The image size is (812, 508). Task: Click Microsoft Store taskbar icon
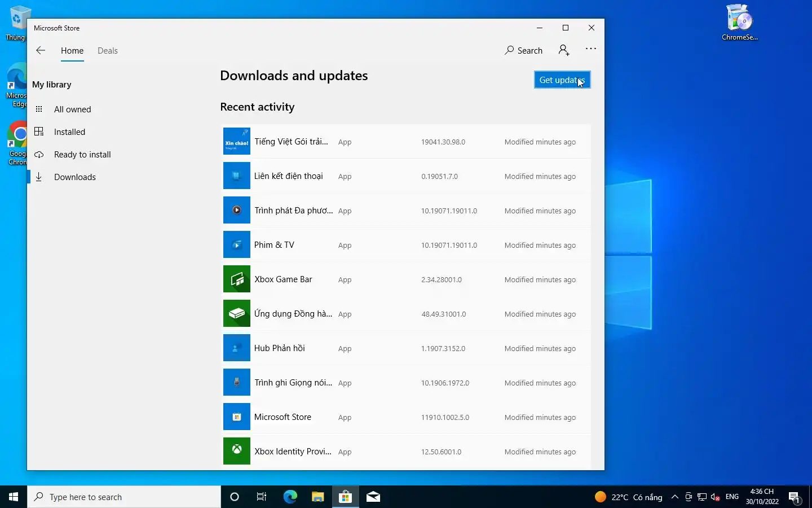[x=345, y=497]
